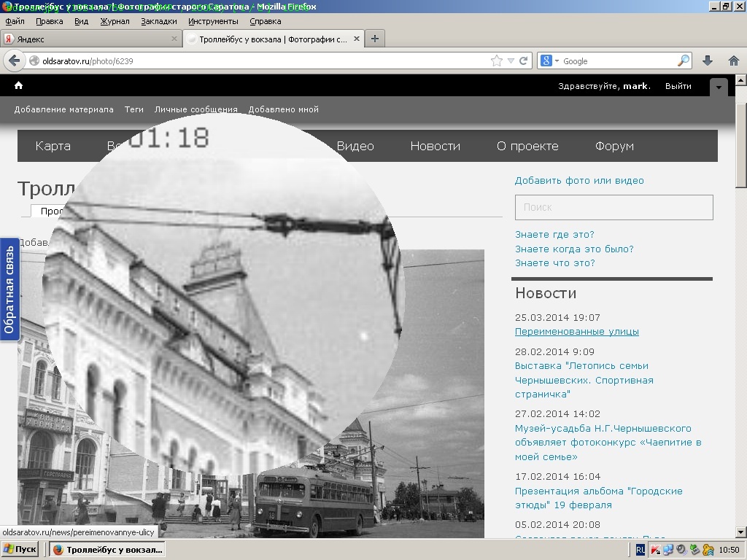Image resolution: width=747 pixels, height=560 pixels.
Task: Open Добавлено мной link
Action: click(284, 109)
